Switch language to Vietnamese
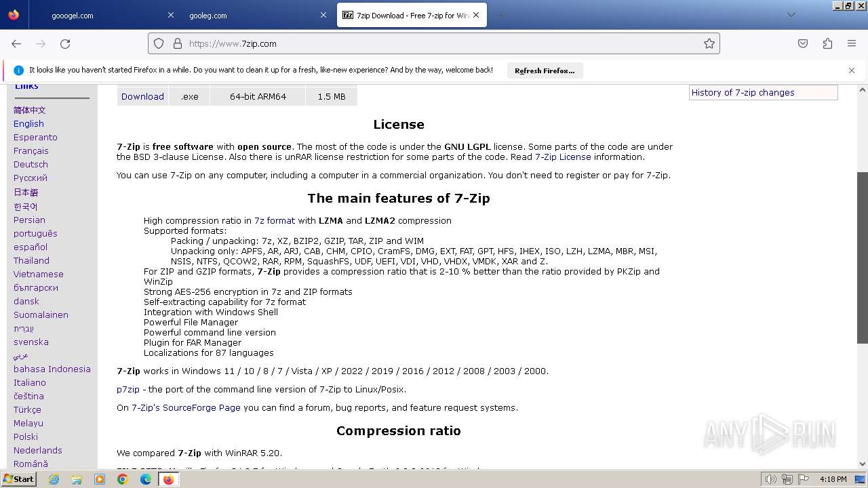This screenshot has width=868, height=488. [x=39, y=274]
